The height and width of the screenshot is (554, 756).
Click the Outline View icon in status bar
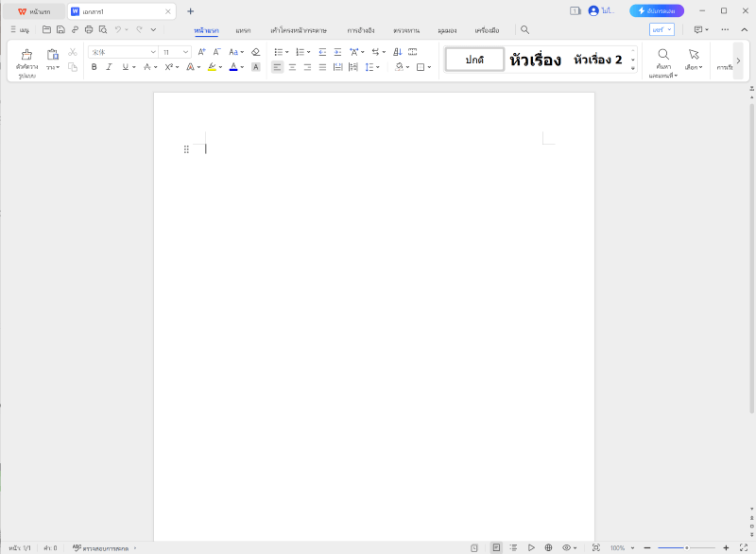pos(514,546)
